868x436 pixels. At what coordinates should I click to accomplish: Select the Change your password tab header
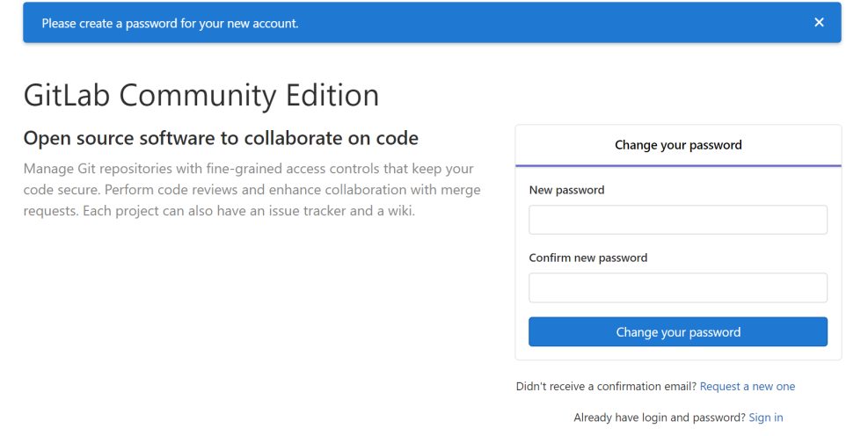pos(678,145)
